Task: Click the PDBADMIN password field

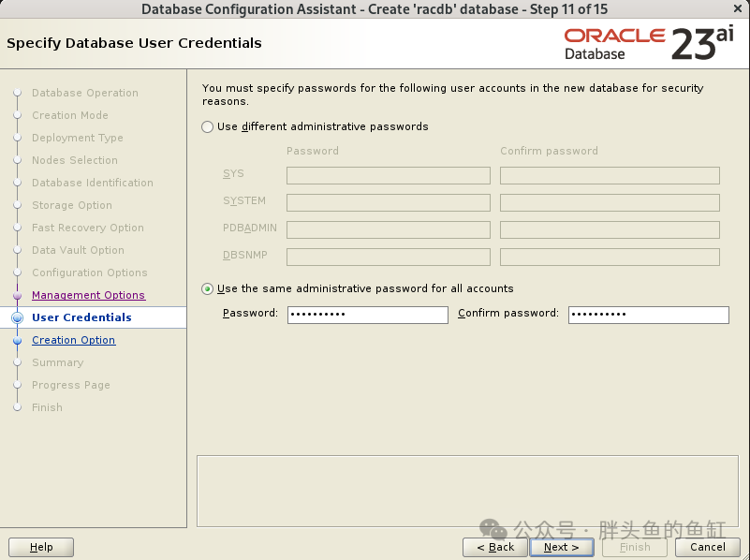Action: (x=388, y=229)
